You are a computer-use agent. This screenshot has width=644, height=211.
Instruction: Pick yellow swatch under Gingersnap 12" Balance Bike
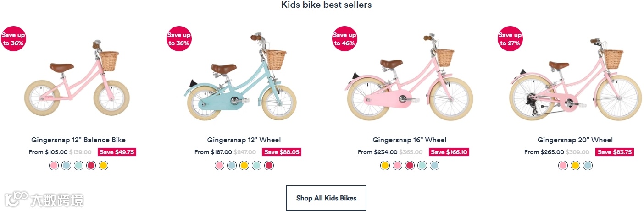pos(103,165)
